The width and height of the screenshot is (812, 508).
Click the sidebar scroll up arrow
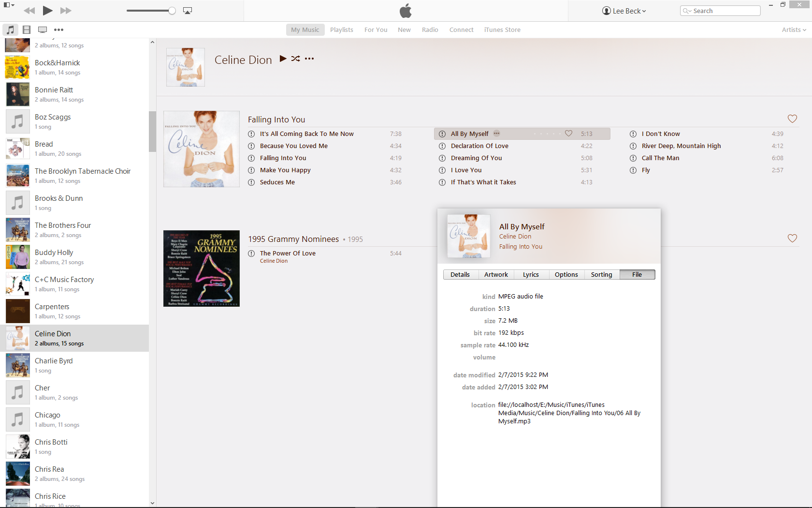[152, 42]
